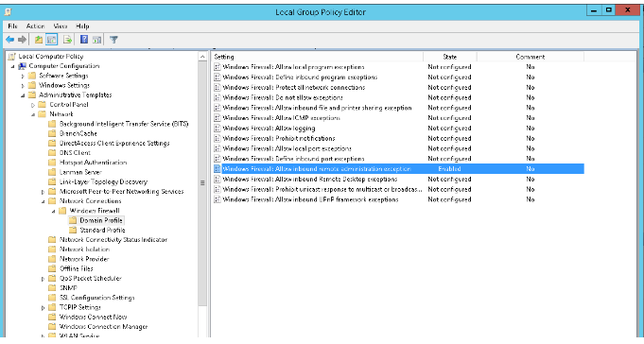Select DirectAccess Client Experience Settings
Screen dimensions: 644x344
click(114, 144)
